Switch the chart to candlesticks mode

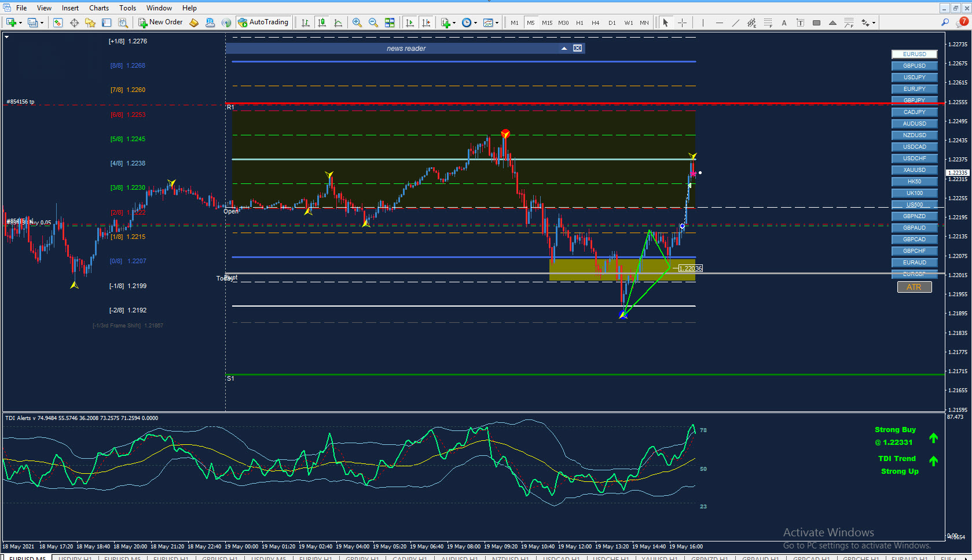322,23
